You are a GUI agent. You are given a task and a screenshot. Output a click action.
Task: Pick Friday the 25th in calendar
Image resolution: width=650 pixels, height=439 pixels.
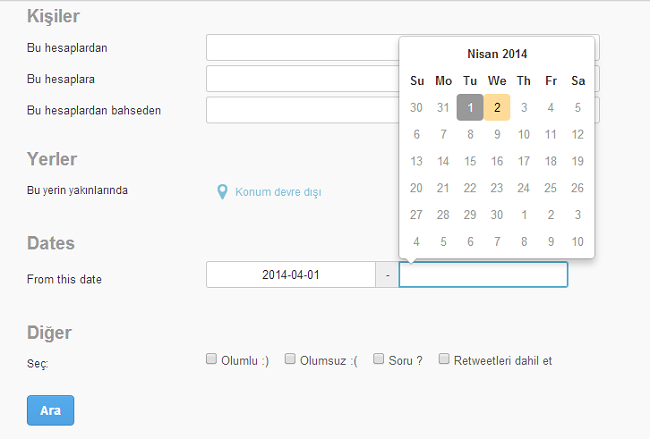pos(551,188)
